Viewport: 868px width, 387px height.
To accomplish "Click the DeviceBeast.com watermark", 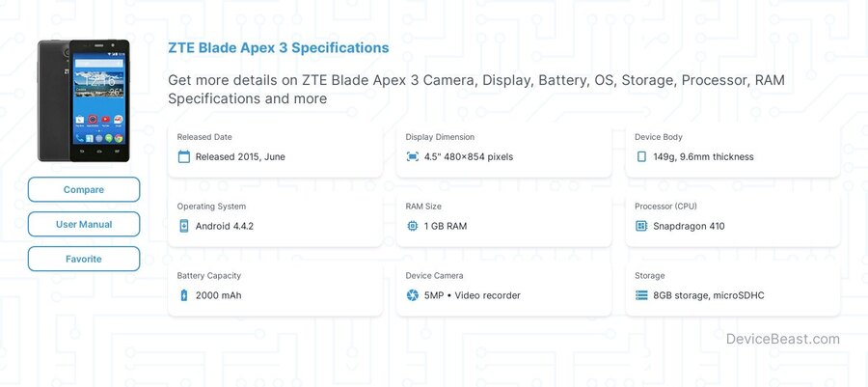I will click(x=783, y=339).
